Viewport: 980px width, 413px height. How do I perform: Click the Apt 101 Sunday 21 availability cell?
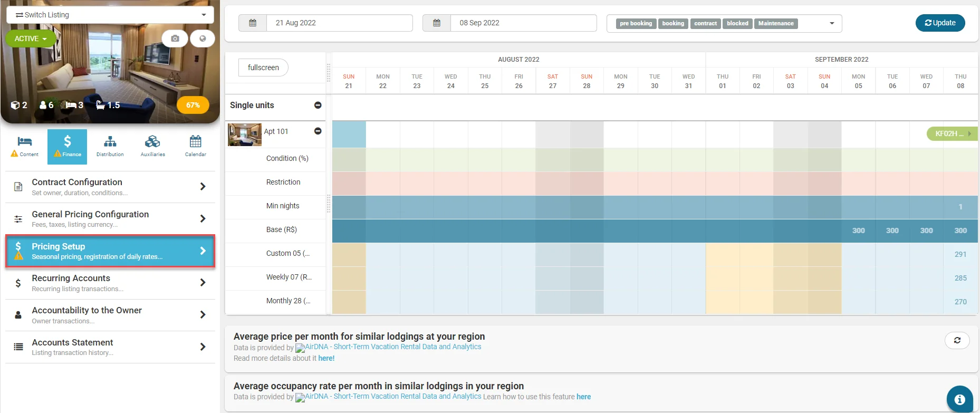tap(349, 135)
